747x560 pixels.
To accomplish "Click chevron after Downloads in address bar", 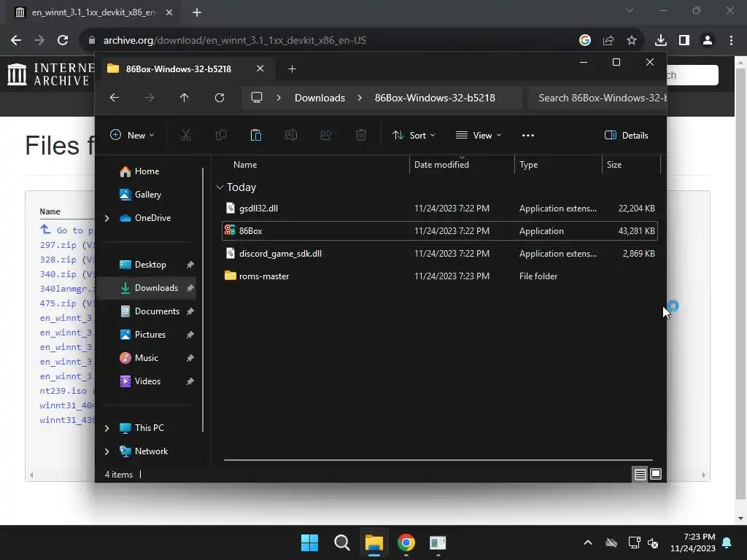I will point(360,98).
